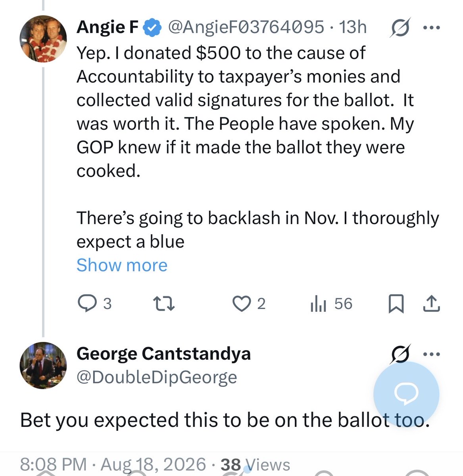
Task: Tap Angie F's blue verified badge
Action: (x=152, y=28)
